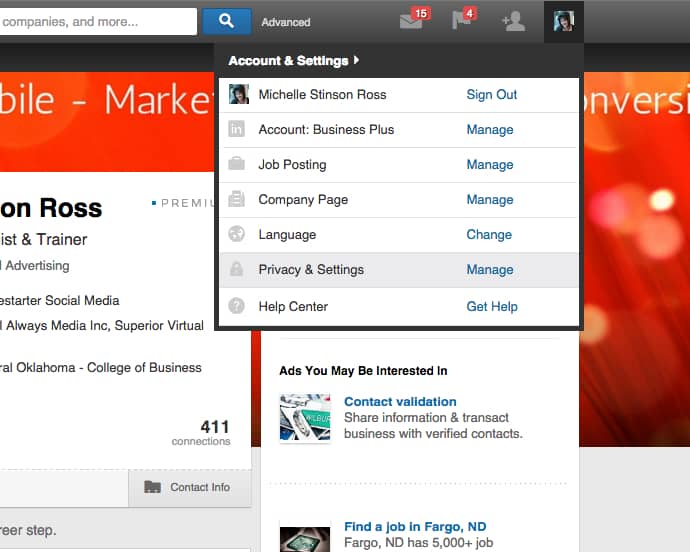Select Company Page menu entry
The width and height of the screenshot is (690, 552).
pos(303,199)
